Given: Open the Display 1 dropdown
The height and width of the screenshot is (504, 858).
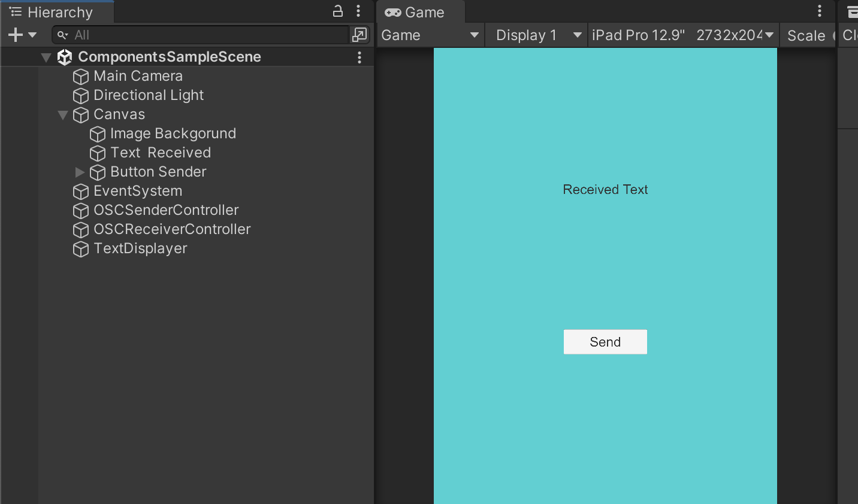Looking at the screenshot, I should pos(537,35).
